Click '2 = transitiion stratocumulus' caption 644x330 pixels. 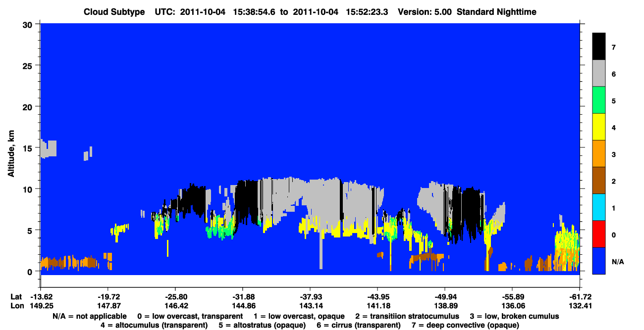(x=407, y=316)
